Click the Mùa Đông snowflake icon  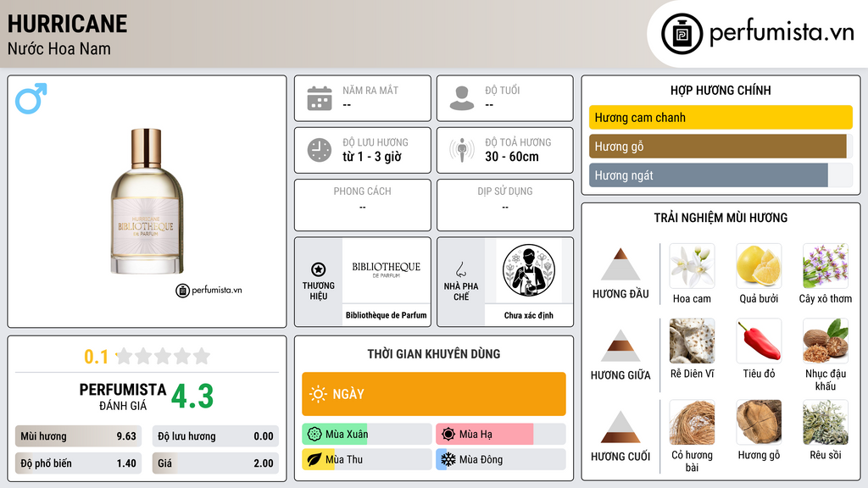[448, 459]
